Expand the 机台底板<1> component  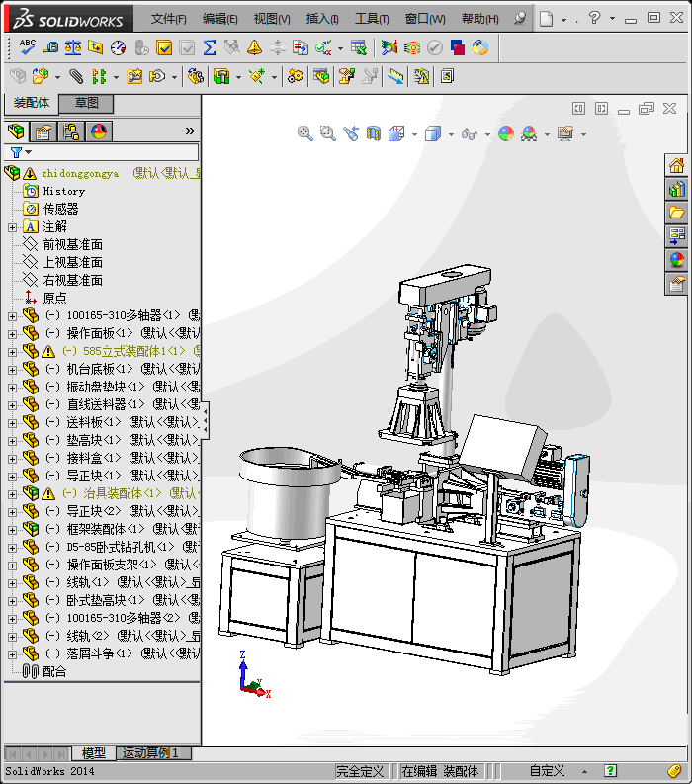(12, 370)
